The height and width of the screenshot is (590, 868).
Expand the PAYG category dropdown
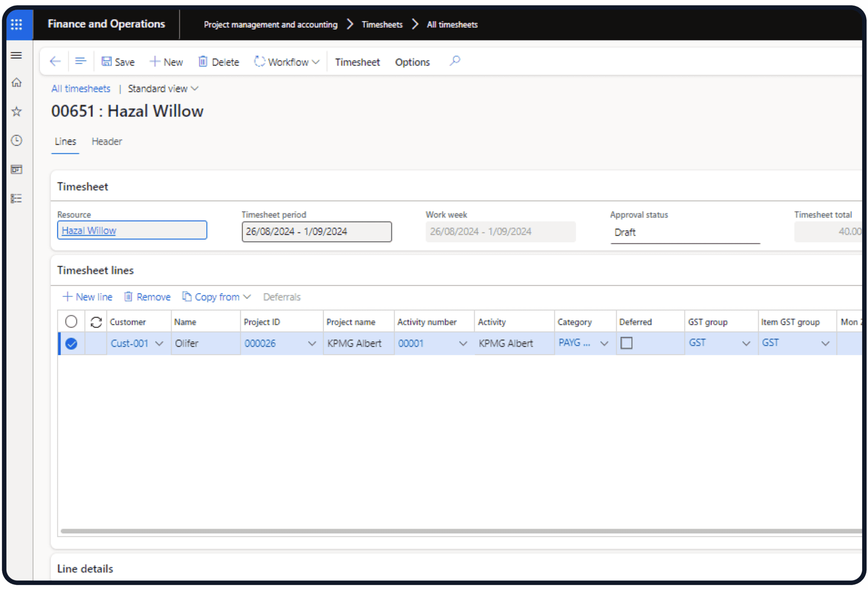pyautogui.click(x=604, y=344)
